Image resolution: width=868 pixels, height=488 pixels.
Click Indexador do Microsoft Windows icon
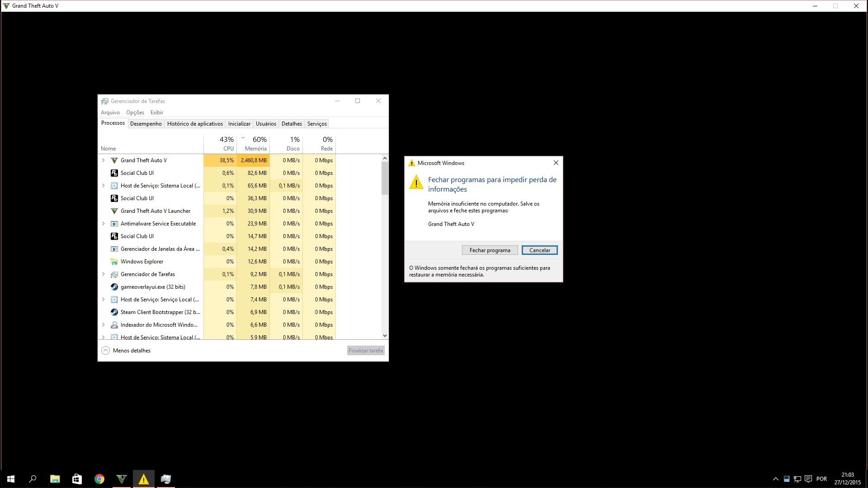(x=114, y=325)
